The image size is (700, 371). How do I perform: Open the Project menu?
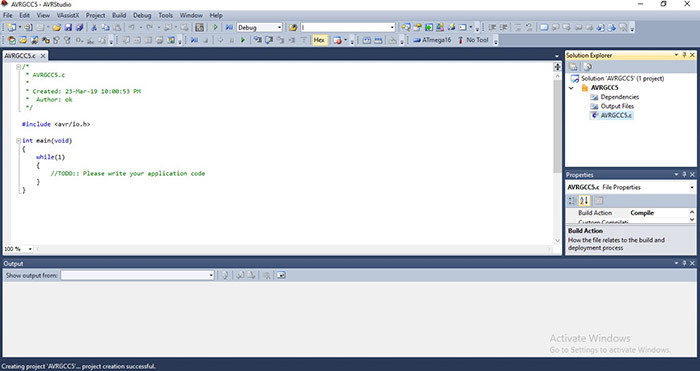pyautogui.click(x=96, y=15)
